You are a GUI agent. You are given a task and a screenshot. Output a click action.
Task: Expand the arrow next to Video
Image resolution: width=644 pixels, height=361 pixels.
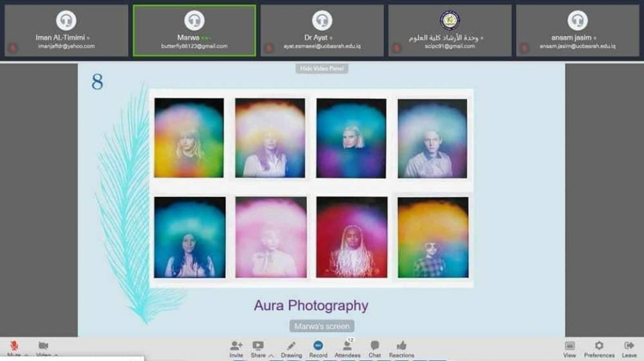coord(56,355)
